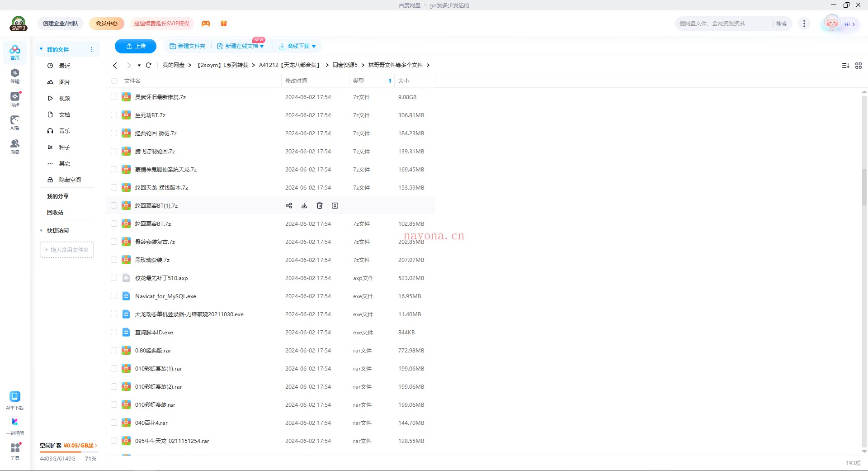Refresh the current folder listing

(148, 65)
